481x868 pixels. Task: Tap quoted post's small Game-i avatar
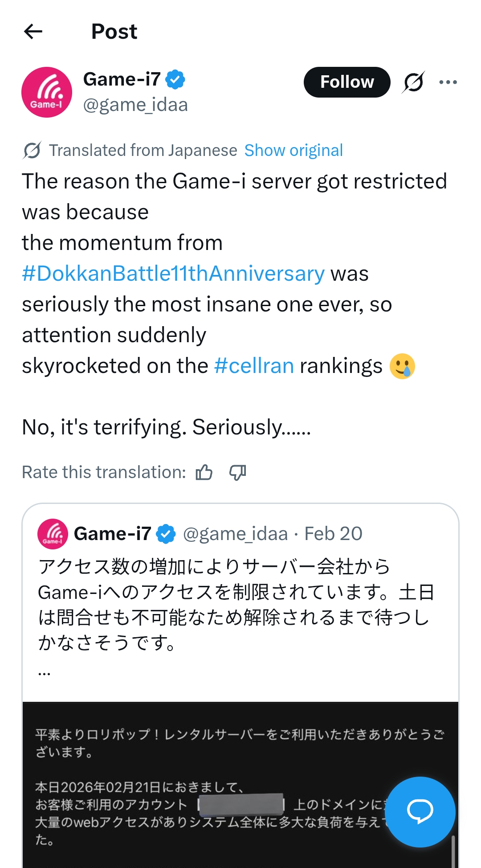pos(53,534)
